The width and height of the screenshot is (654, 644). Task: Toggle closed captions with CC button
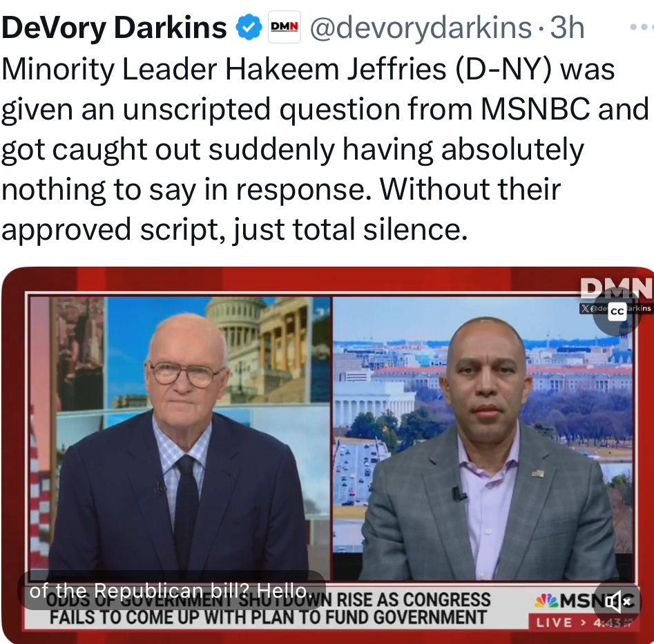tap(617, 312)
